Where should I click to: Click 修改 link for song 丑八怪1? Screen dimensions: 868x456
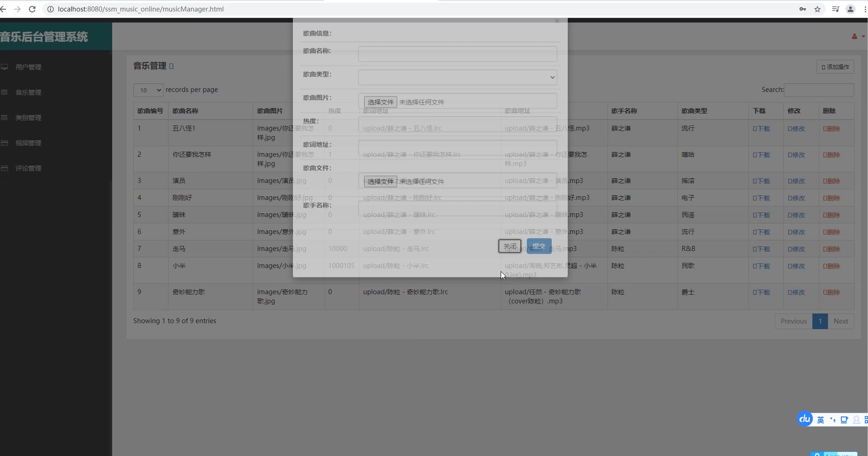pyautogui.click(x=796, y=129)
